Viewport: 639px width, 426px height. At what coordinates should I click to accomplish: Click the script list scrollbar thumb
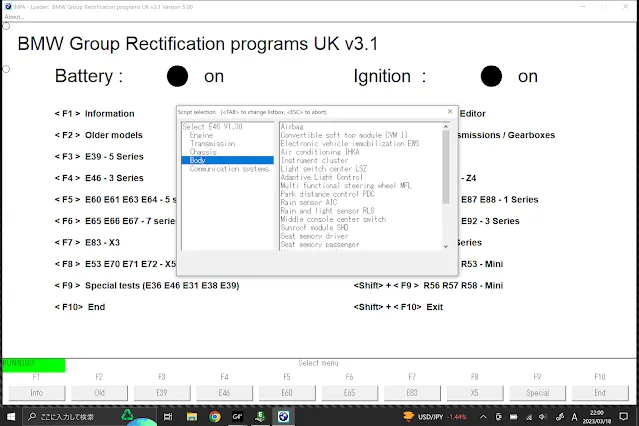coord(446,167)
